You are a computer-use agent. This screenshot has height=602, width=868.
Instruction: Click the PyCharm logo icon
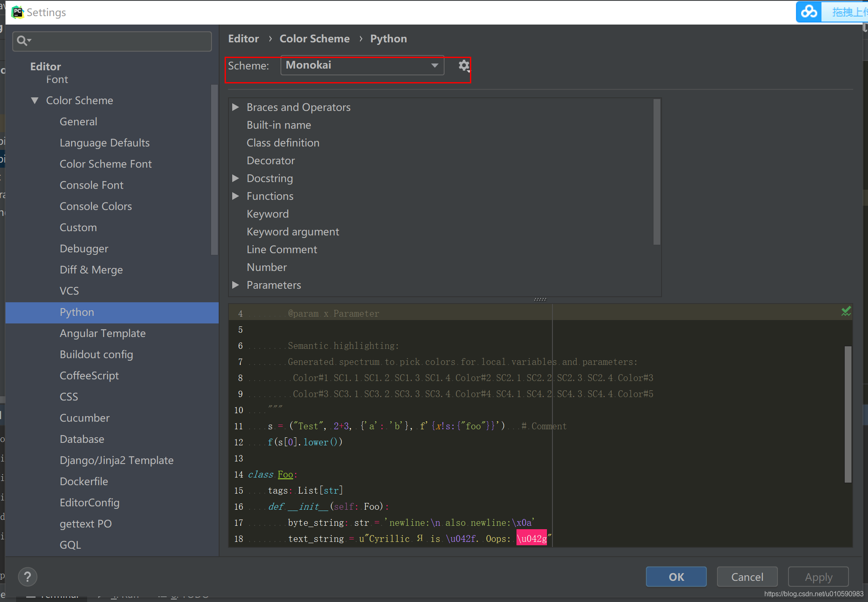(x=17, y=12)
